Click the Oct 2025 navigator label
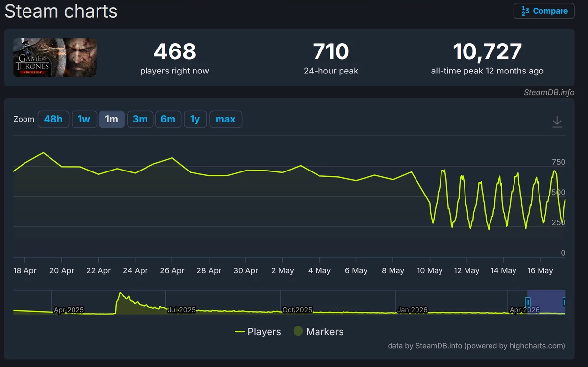 [297, 310]
